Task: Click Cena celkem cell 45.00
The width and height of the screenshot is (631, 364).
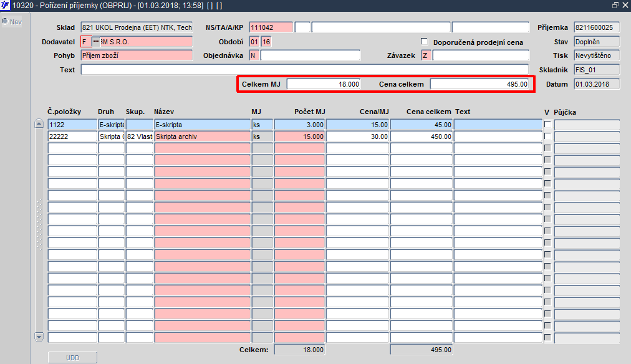Action: (421, 125)
